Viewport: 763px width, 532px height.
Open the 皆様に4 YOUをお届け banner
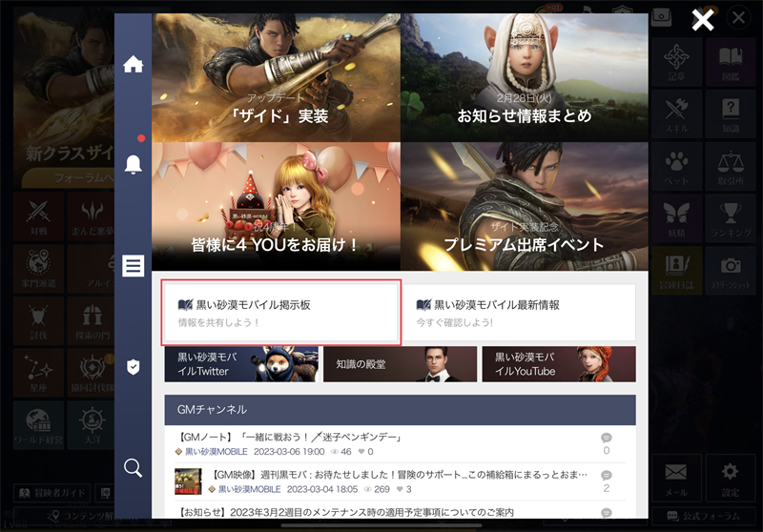coord(276,206)
